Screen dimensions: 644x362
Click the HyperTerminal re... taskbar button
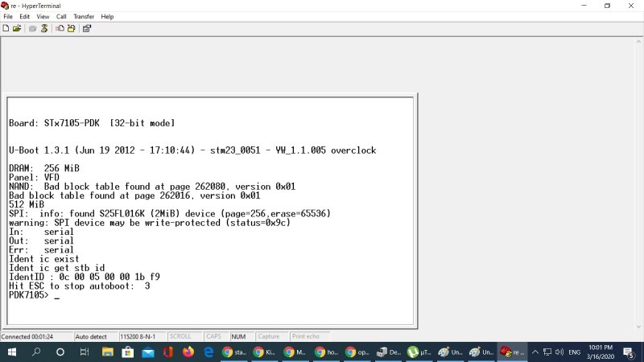[512, 352]
